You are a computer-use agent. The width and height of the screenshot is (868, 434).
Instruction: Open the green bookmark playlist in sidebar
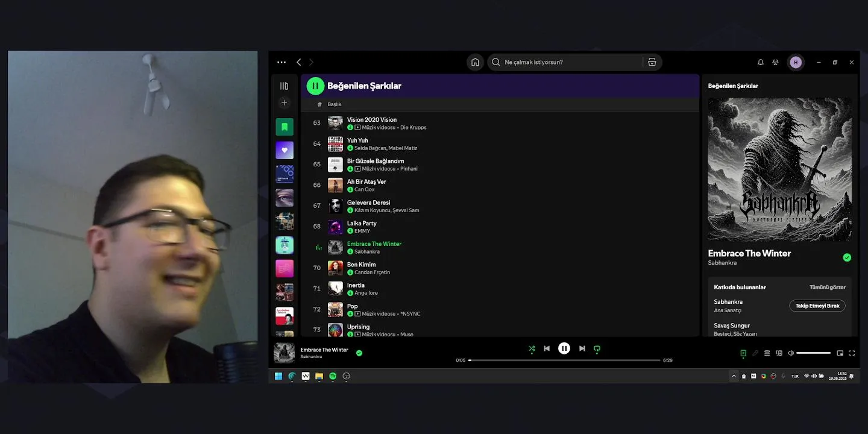285,127
